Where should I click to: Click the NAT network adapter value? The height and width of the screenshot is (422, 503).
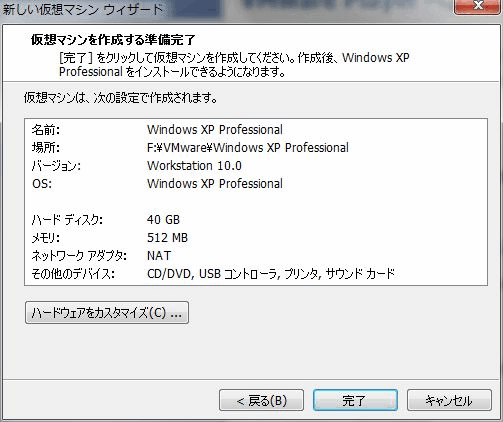(159, 256)
